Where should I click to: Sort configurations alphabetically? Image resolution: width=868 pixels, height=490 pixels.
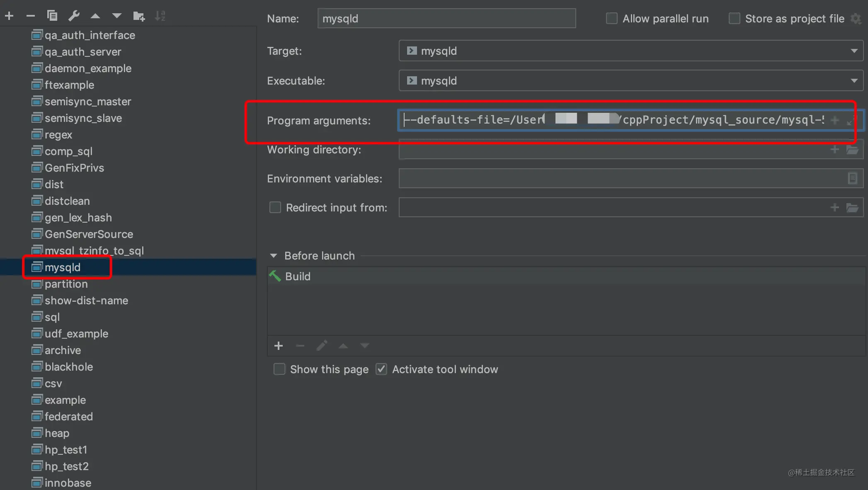pos(160,16)
